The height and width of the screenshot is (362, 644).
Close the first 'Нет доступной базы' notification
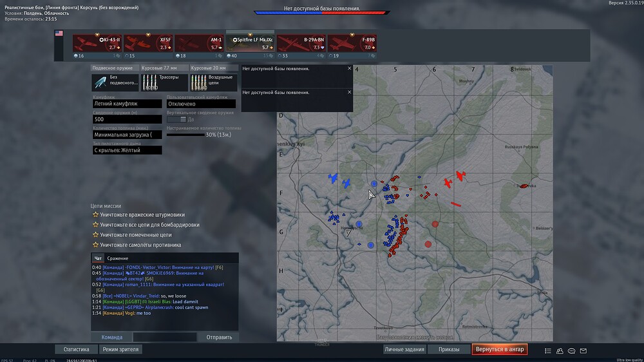pos(350,68)
